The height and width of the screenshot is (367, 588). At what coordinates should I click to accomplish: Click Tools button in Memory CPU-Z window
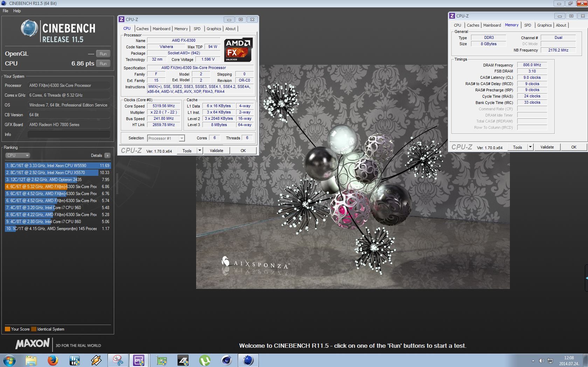click(x=518, y=147)
